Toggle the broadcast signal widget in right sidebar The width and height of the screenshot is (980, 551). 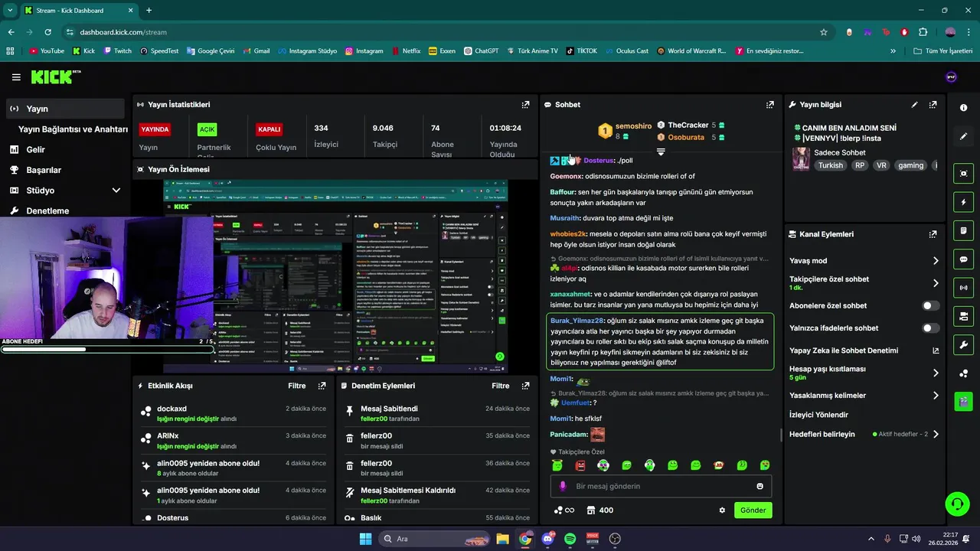click(963, 288)
